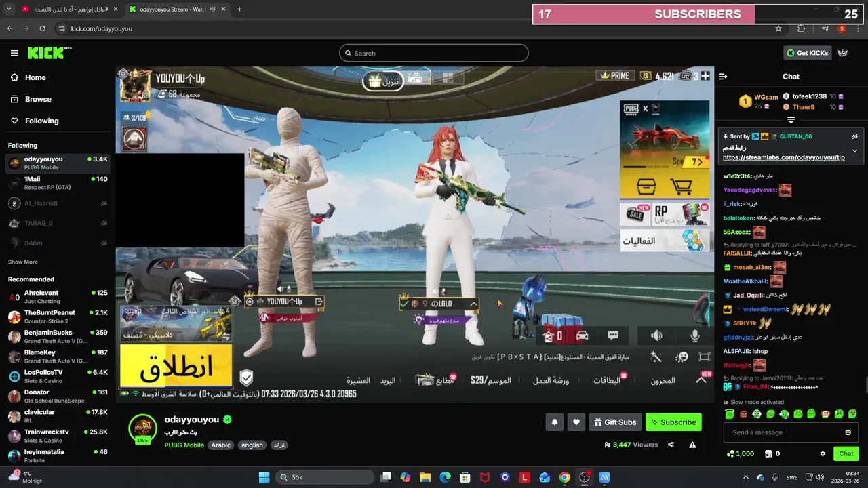Image resolution: width=868 pixels, height=488 pixels.
Task: Click the yellow start button in game video
Action: point(176,366)
